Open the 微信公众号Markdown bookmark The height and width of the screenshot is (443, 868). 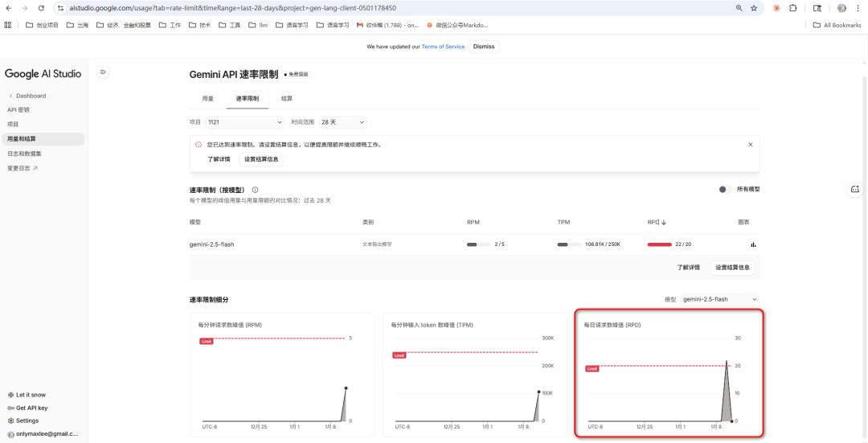458,25
